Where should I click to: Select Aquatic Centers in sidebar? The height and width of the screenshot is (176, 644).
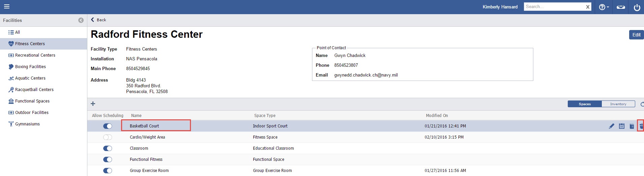point(30,78)
